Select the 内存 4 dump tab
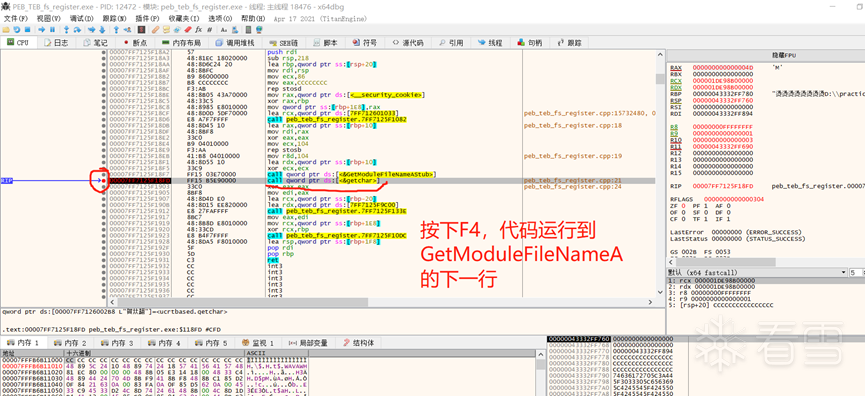 pos(165,343)
